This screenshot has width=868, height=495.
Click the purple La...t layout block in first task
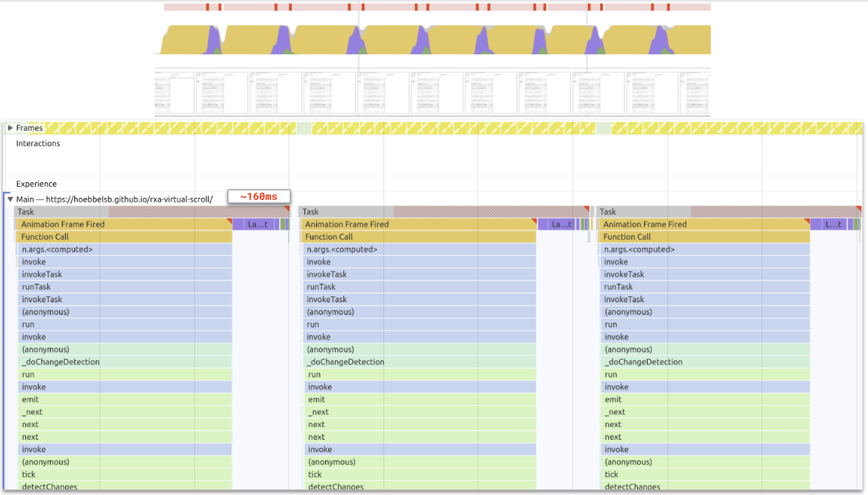point(257,225)
